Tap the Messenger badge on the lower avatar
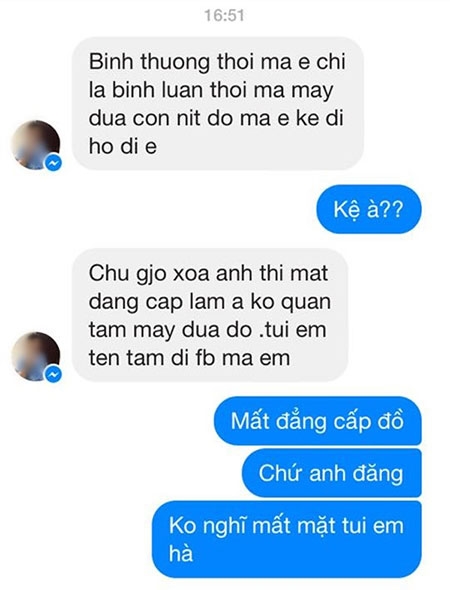Viewport: 450px width, 590px height. pos(54,374)
